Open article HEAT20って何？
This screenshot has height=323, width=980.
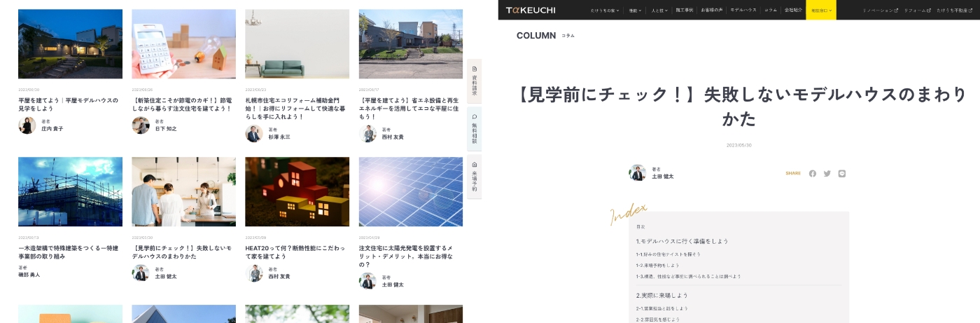[295, 252]
